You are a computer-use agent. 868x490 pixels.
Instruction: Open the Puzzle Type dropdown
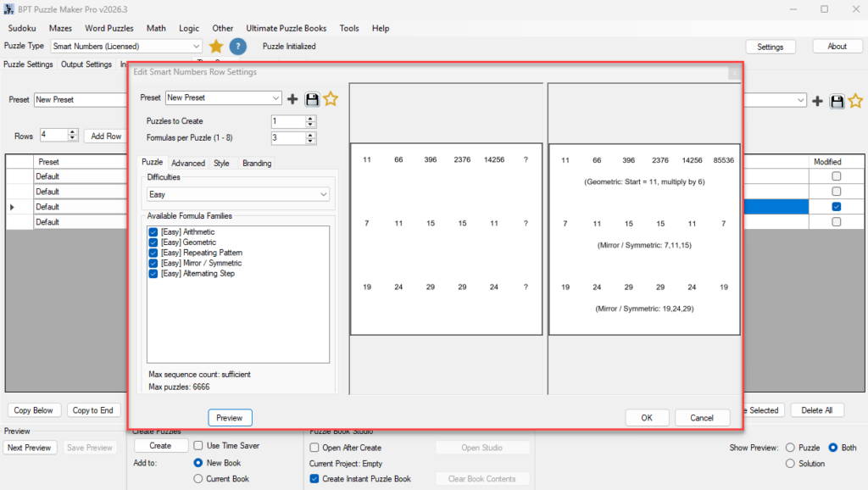[x=126, y=47]
